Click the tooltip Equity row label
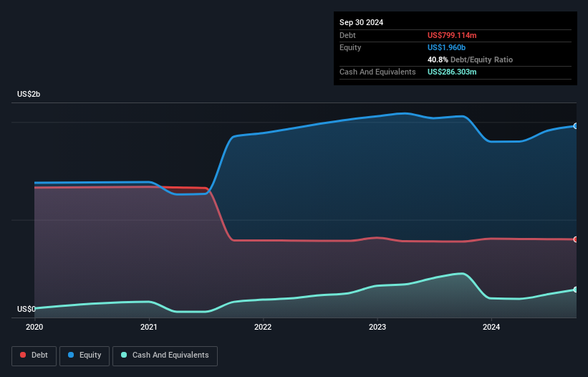588x377 pixels. [x=350, y=47]
